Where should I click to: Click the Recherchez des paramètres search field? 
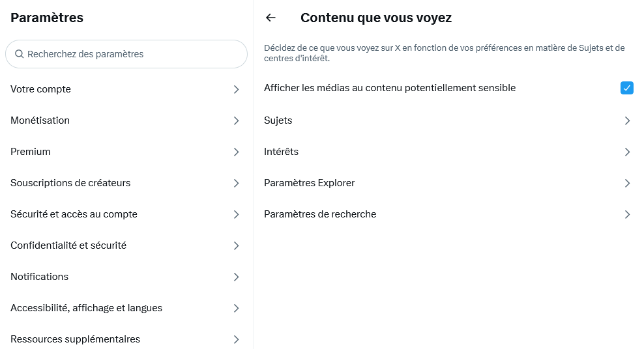(126, 54)
